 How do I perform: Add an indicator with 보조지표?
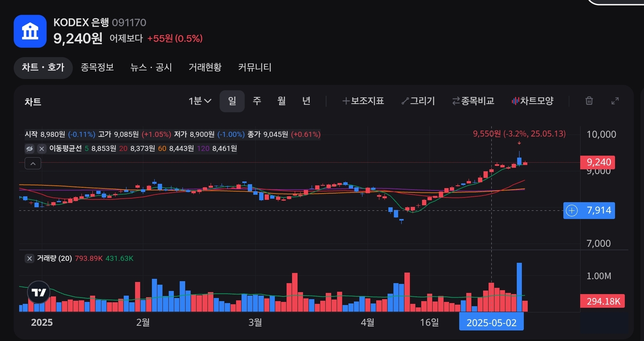pyautogui.click(x=363, y=101)
